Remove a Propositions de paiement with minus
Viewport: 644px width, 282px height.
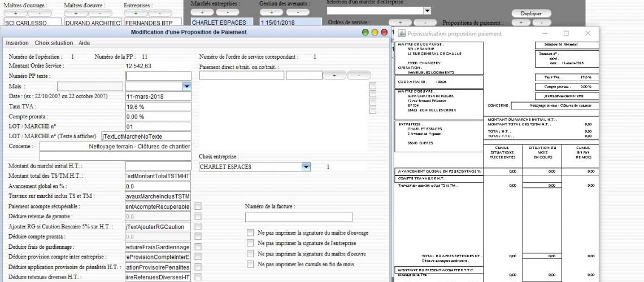click(542, 23)
